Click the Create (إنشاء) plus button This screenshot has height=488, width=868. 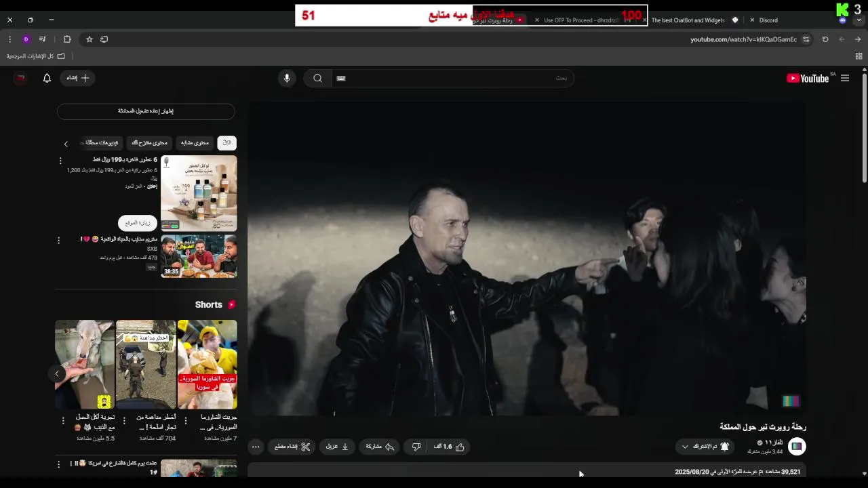pos(78,78)
